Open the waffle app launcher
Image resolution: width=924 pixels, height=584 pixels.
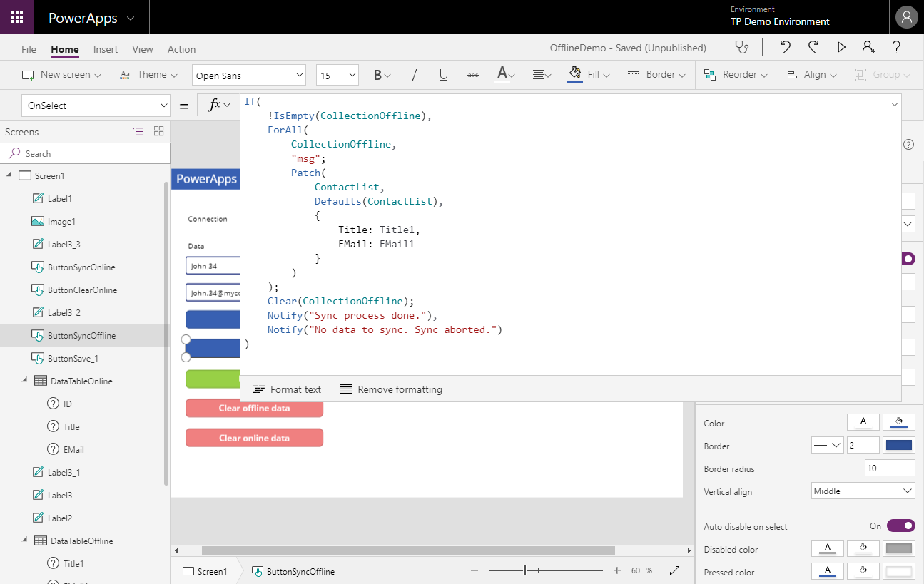[17, 17]
